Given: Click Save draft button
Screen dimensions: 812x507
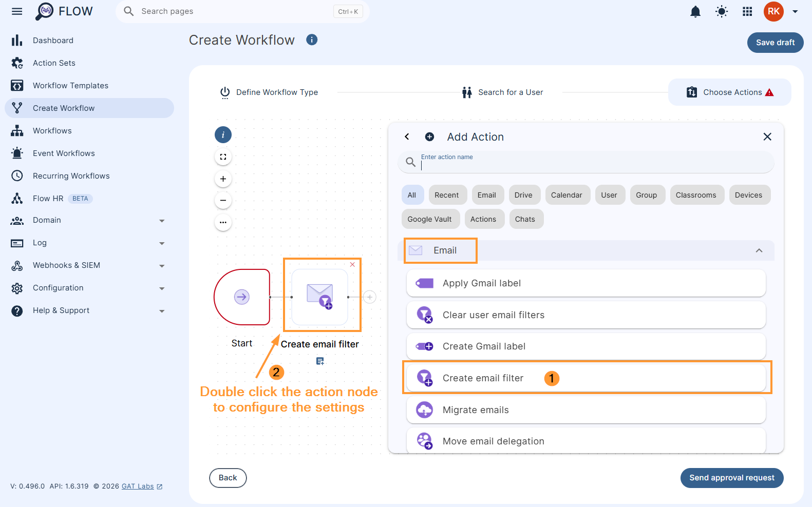Looking at the screenshot, I should click(x=775, y=43).
